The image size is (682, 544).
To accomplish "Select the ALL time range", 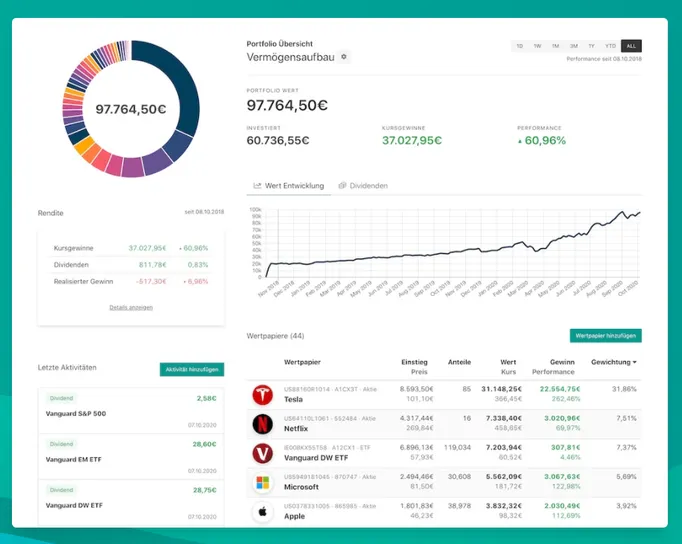I will tap(631, 46).
